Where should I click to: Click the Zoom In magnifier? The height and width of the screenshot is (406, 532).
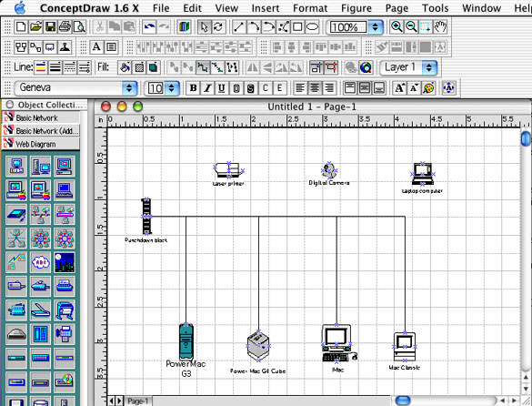(x=396, y=26)
